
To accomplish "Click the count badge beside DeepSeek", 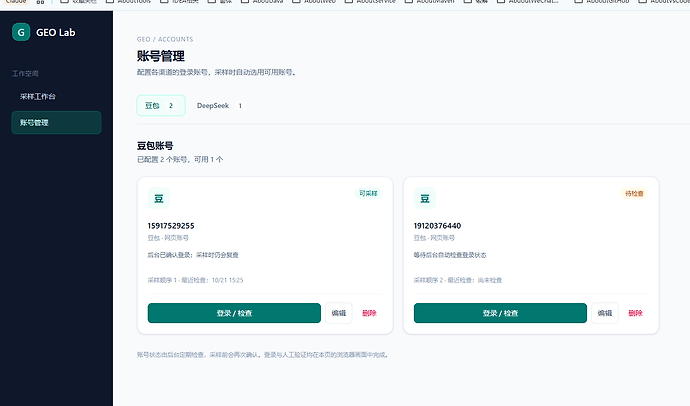I will point(240,106).
